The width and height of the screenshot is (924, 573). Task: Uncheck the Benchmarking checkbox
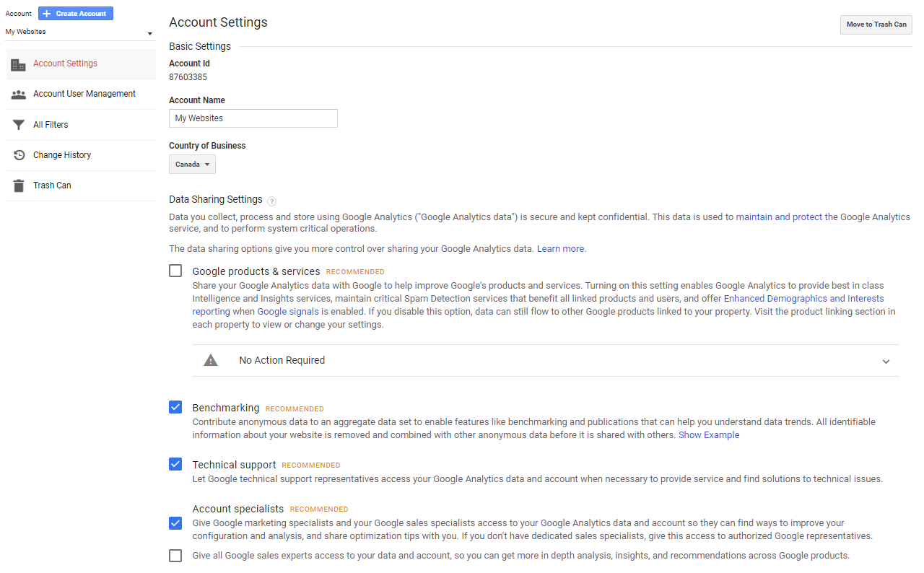click(175, 407)
